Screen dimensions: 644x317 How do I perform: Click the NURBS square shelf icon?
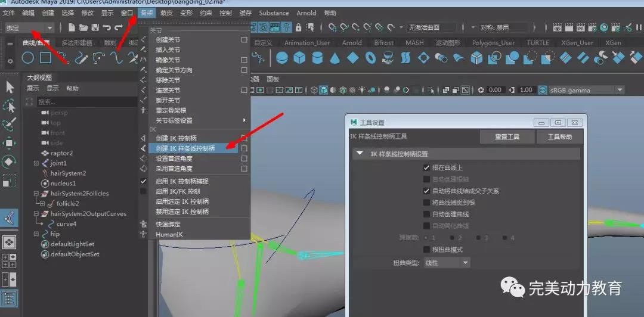click(45, 58)
